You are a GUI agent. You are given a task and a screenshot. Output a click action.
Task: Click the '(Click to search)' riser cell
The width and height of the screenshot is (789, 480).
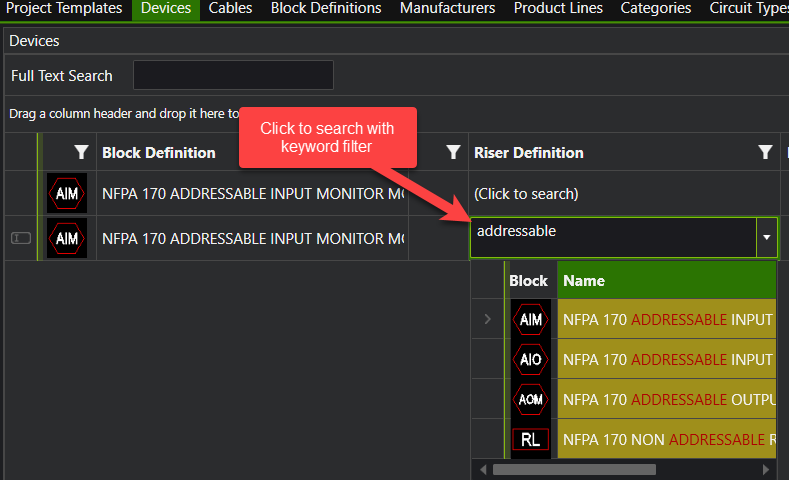(526, 194)
